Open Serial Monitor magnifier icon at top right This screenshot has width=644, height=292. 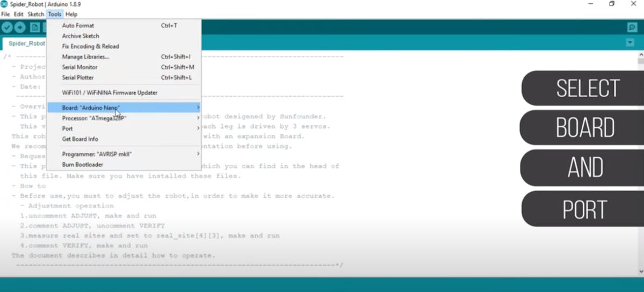(632, 27)
